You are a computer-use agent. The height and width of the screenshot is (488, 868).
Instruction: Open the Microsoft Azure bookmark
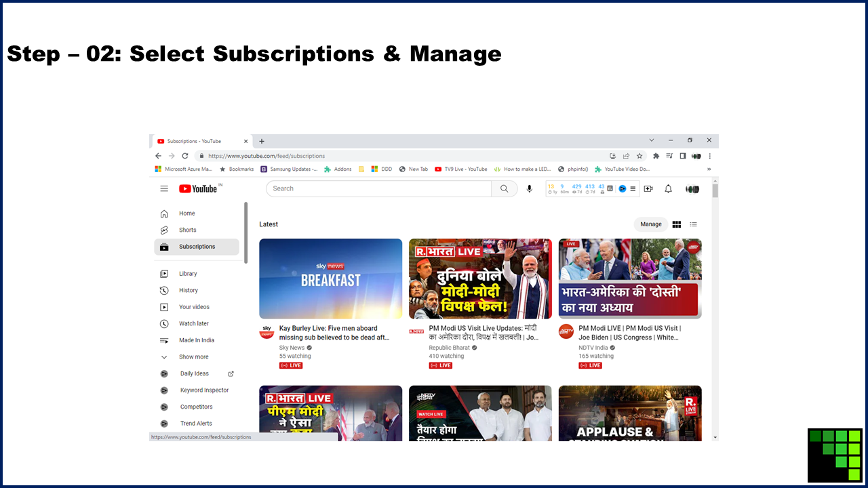point(184,169)
